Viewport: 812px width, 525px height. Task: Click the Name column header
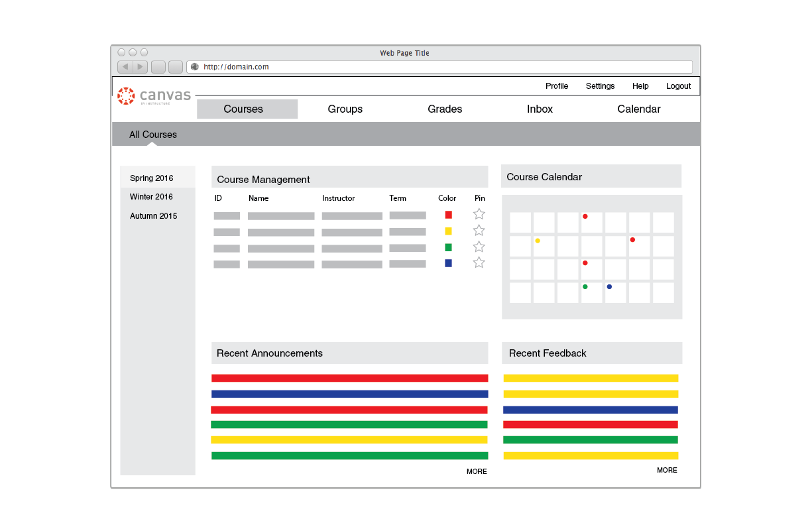(259, 198)
